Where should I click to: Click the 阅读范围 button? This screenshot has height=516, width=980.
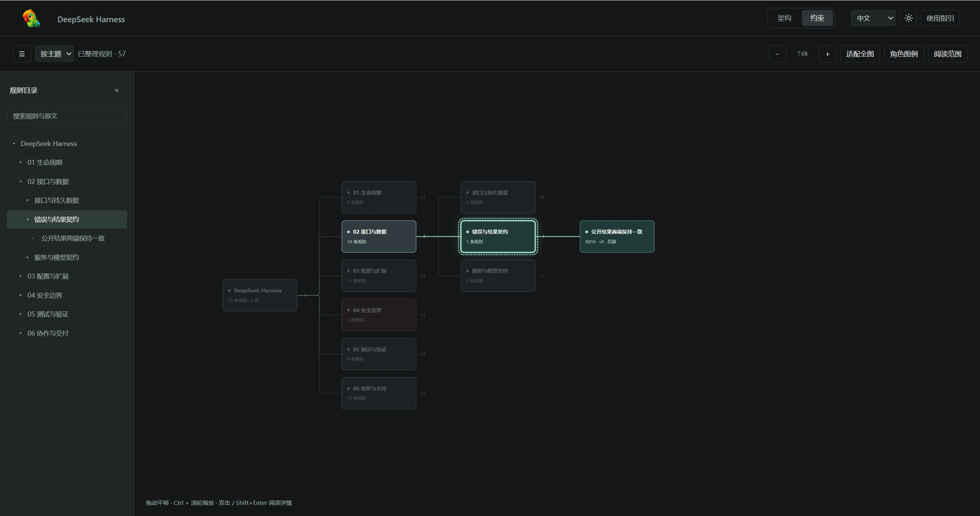[948, 54]
